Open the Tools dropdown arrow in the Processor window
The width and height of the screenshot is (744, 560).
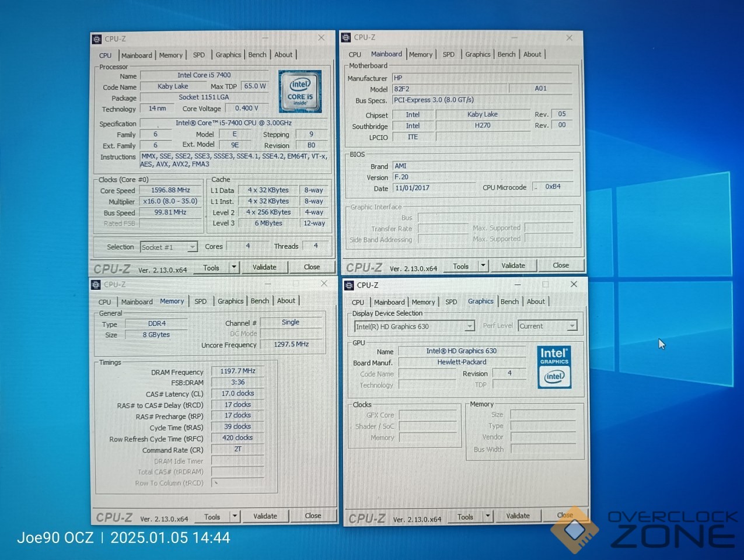(234, 268)
